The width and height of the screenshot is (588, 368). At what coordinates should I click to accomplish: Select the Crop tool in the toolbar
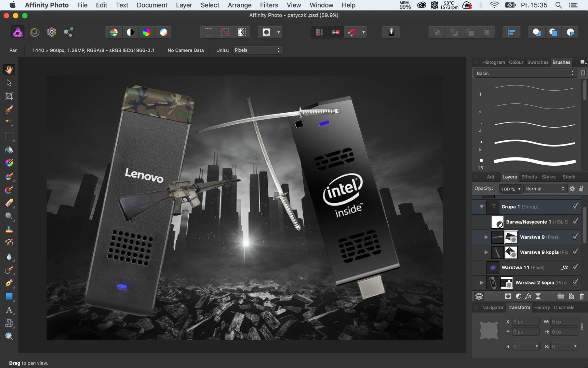(x=9, y=96)
